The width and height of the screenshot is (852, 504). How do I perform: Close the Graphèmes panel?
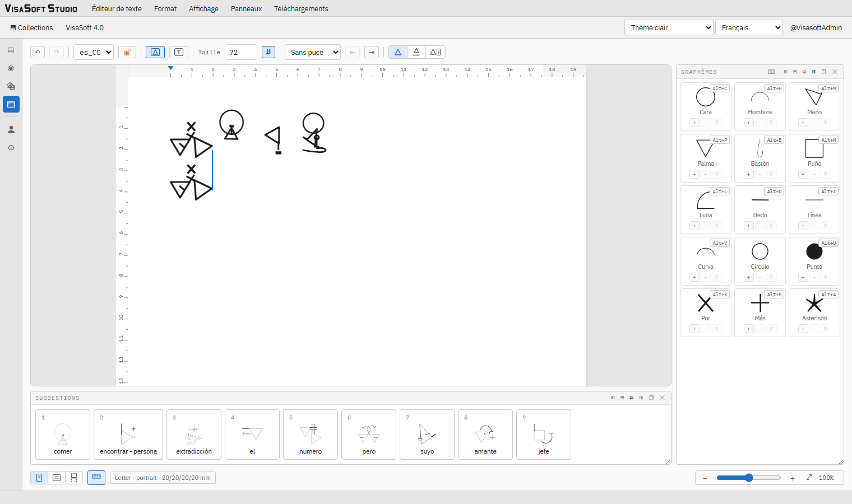coord(835,72)
